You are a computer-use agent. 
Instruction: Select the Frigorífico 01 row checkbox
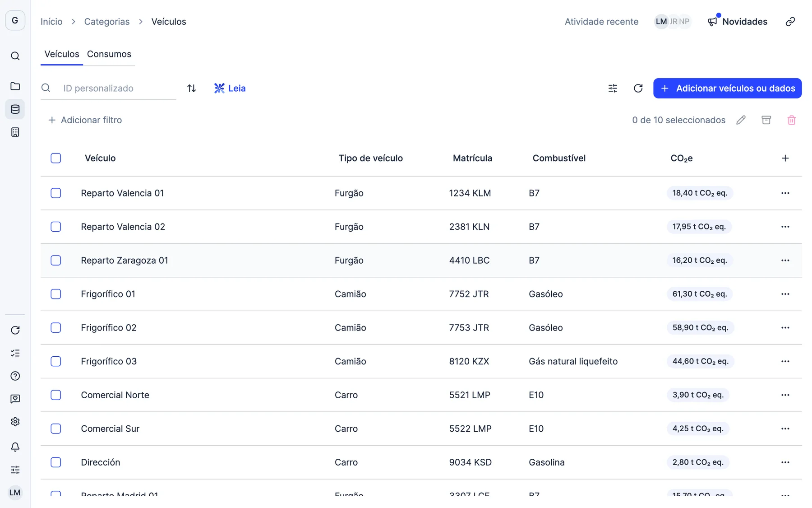56,294
